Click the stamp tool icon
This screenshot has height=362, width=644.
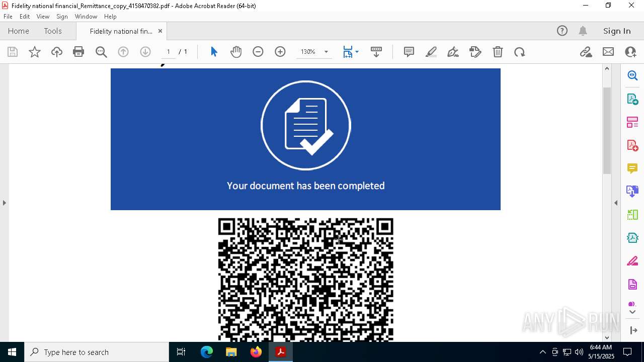pos(475,52)
